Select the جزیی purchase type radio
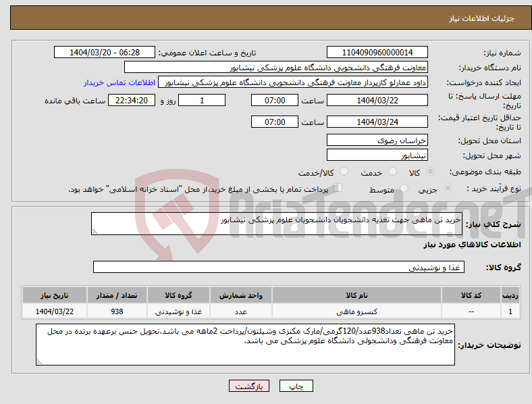This screenshot has height=404, width=532. click(x=448, y=188)
